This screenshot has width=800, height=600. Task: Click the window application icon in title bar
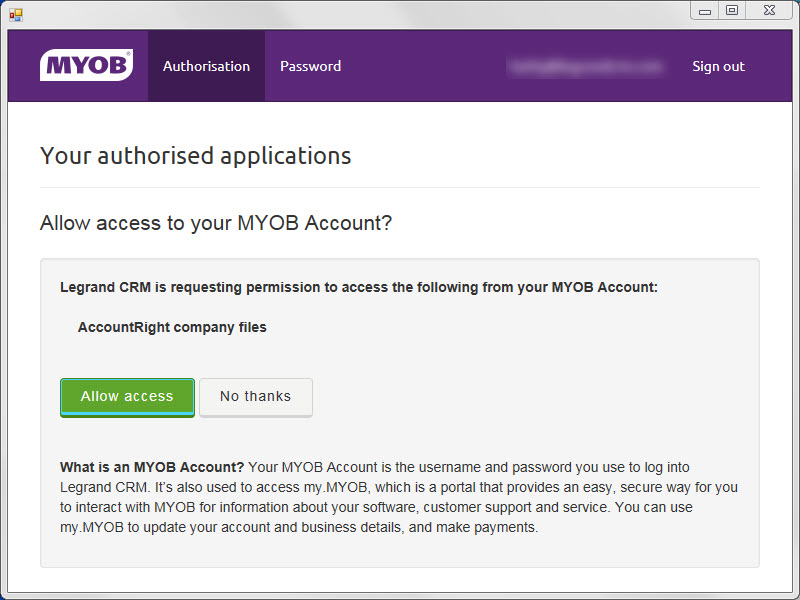point(15,14)
